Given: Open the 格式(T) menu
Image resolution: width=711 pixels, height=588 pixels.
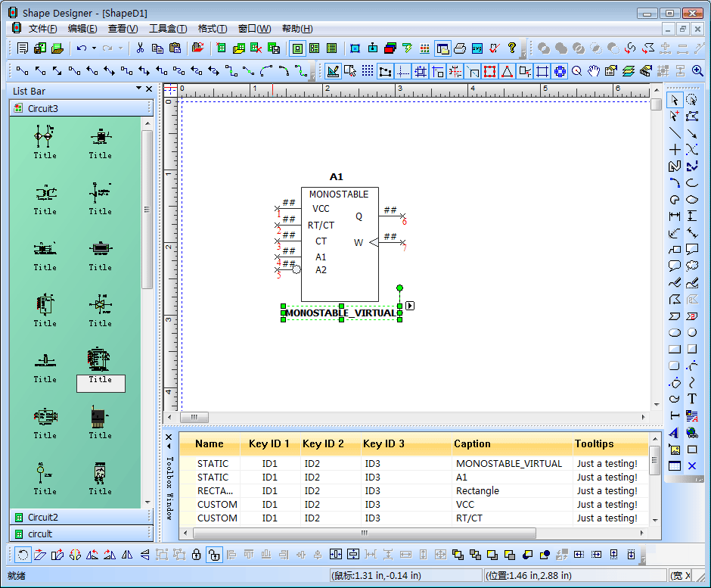Looking at the screenshot, I should tap(212, 29).
